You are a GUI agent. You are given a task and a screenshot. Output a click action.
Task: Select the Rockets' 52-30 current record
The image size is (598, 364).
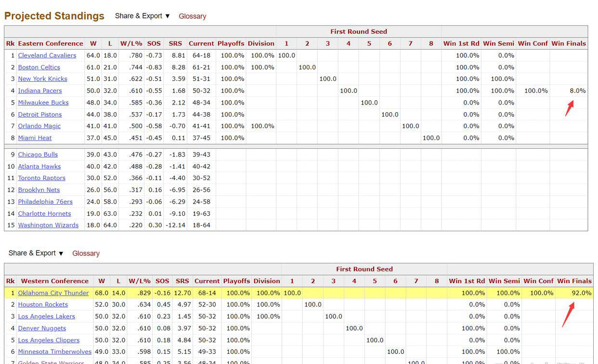coord(207,304)
